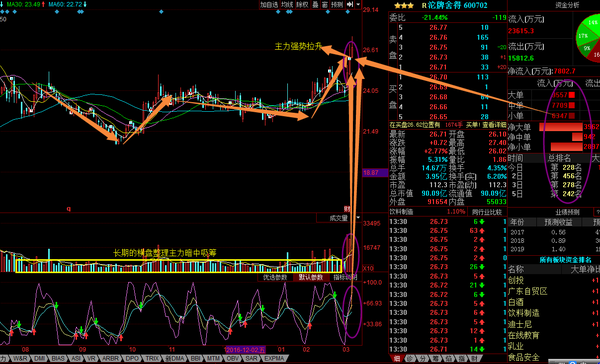The image size is (600, 364).
Task: Click the 财 financial marker icon on chart
Action: [347, 209]
